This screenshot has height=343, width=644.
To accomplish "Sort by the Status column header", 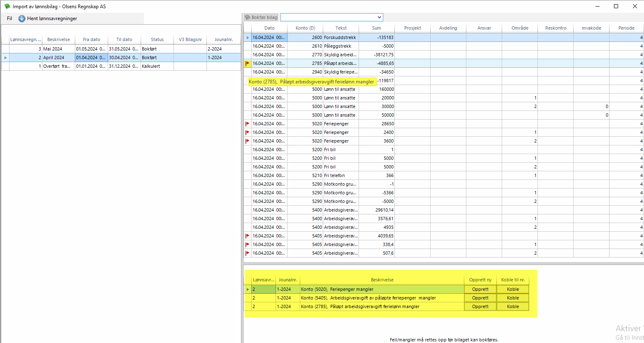I will coord(157,39).
